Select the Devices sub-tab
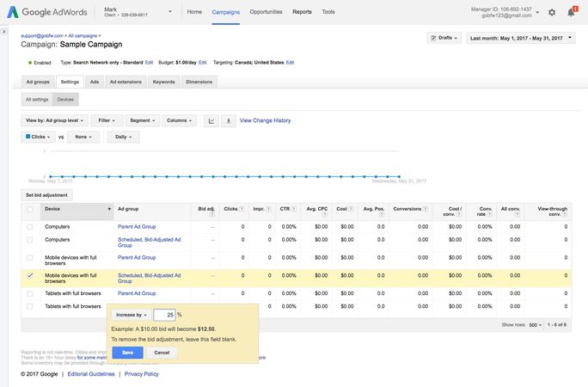The image size is (588, 387). pyautogui.click(x=65, y=100)
